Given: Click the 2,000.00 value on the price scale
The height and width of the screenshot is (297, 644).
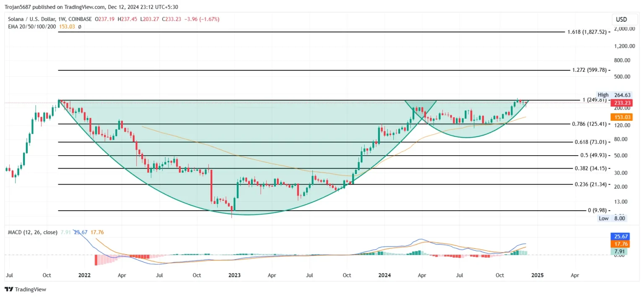Looking at the screenshot, I should coord(623,29).
